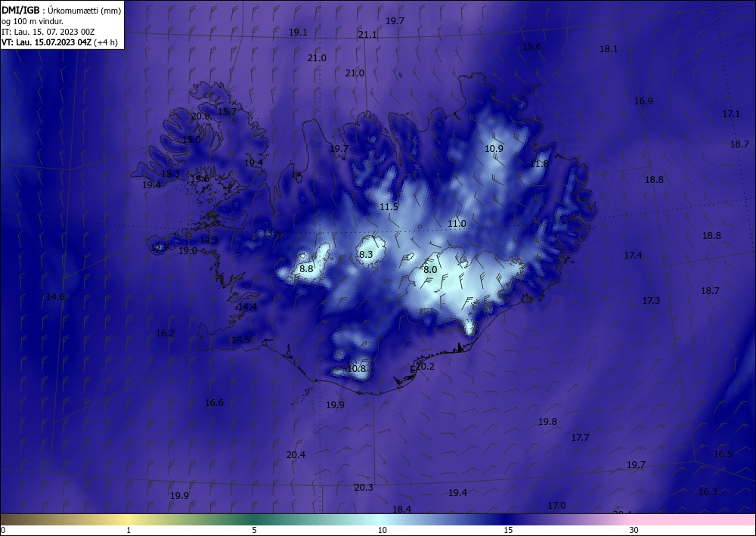The width and height of the screenshot is (756, 536).
Task: Pick the 19.8 value label
Action: click(x=547, y=422)
